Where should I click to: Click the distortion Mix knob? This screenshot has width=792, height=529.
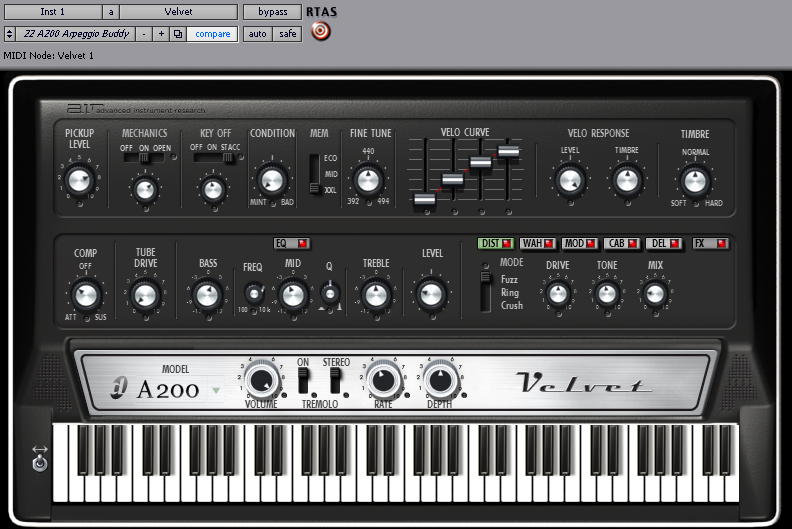[x=655, y=294]
